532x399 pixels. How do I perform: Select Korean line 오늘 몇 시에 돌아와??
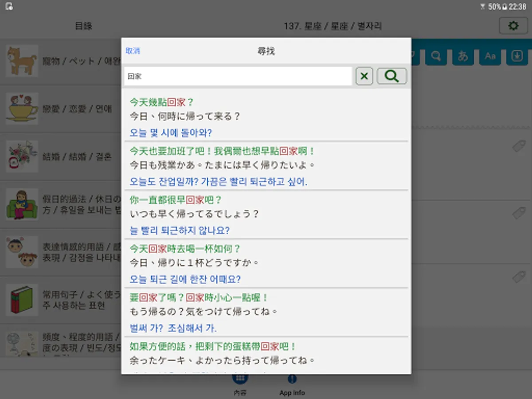pyautogui.click(x=171, y=133)
